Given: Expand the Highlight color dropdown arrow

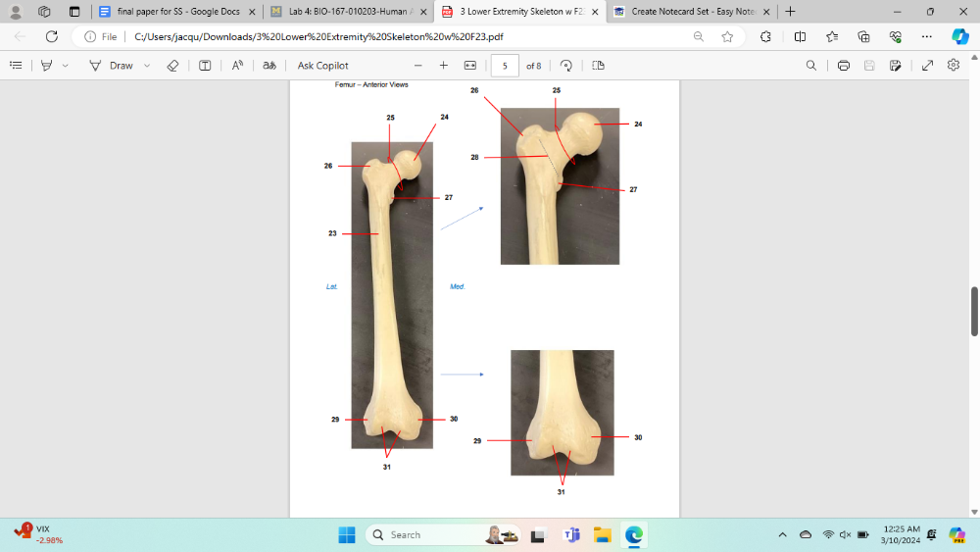Looking at the screenshot, I should [66, 66].
